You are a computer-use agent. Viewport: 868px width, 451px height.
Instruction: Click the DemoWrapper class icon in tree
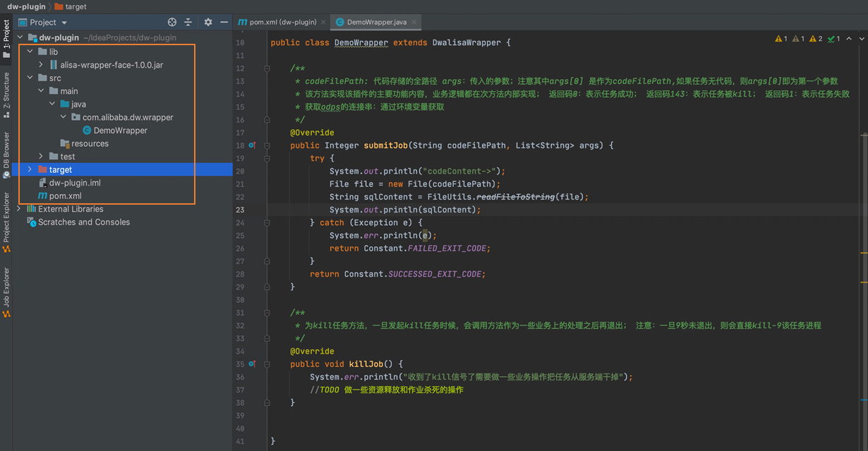coord(87,131)
